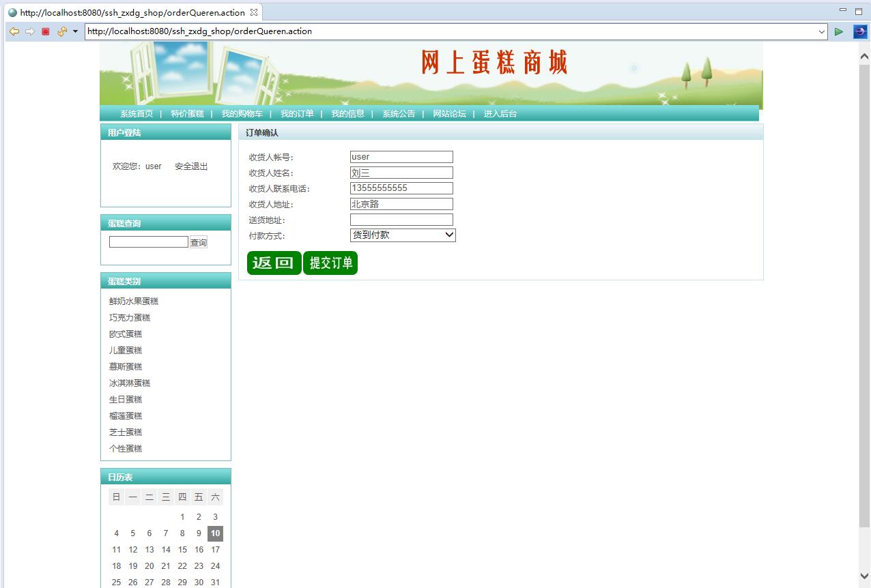Expand the address bar URL history dropdown
Viewport: 871px width, 588px height.
pyautogui.click(x=821, y=31)
